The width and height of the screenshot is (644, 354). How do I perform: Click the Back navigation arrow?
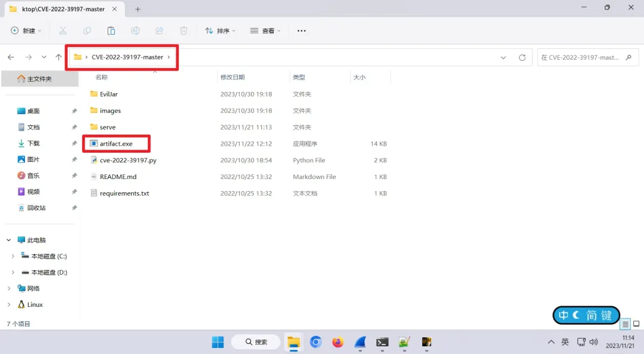pos(12,57)
